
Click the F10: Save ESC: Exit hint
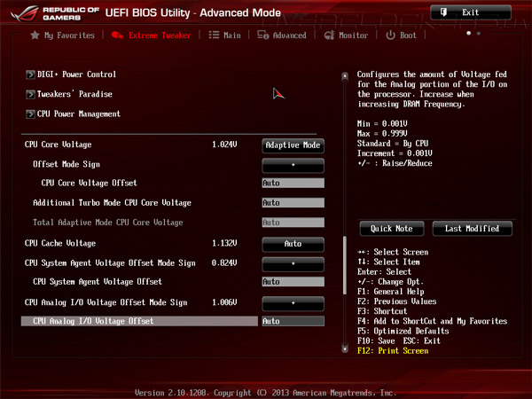(x=399, y=341)
